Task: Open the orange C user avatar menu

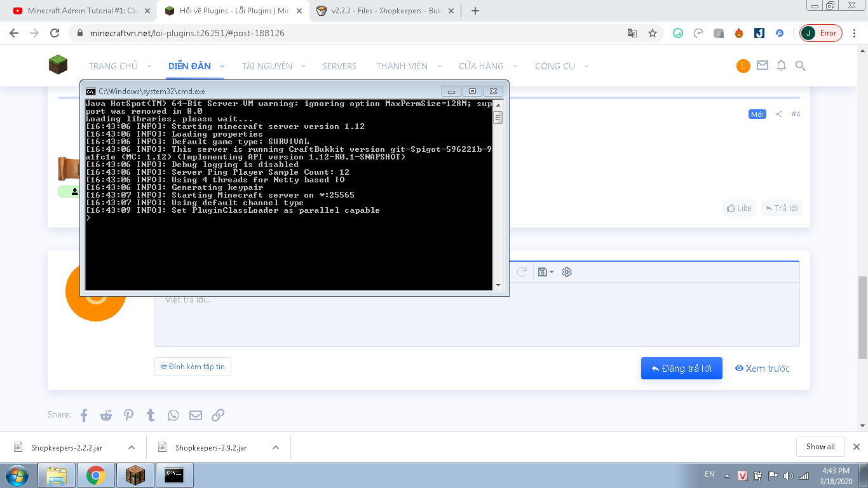Action: tap(743, 66)
